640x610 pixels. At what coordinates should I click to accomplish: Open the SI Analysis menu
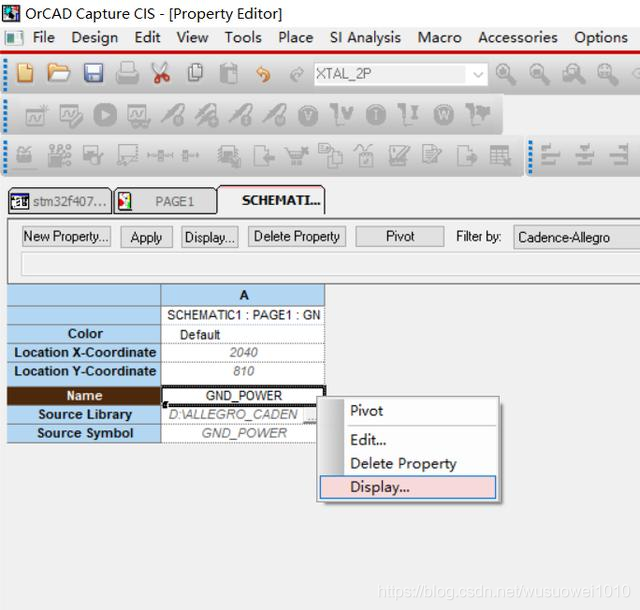pos(365,38)
